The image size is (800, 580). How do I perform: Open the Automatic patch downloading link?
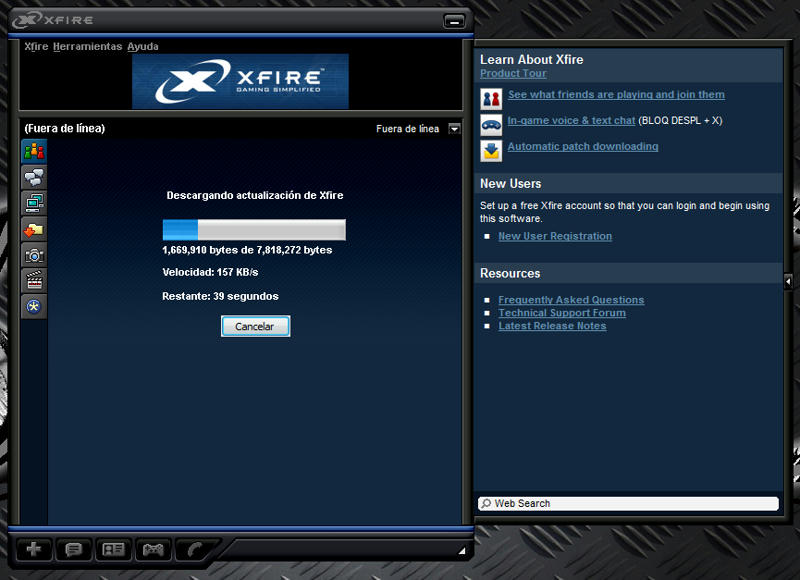[x=583, y=146]
